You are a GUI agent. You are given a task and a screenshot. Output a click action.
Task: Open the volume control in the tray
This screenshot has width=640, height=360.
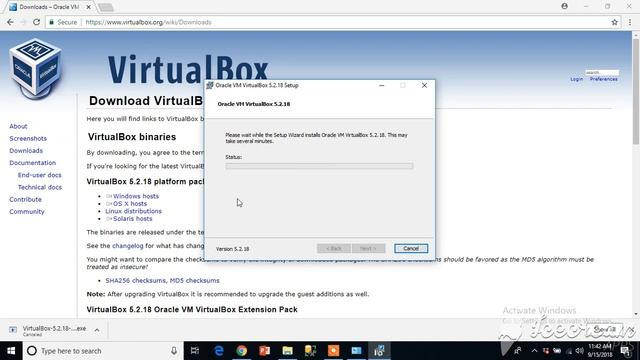tap(579, 351)
